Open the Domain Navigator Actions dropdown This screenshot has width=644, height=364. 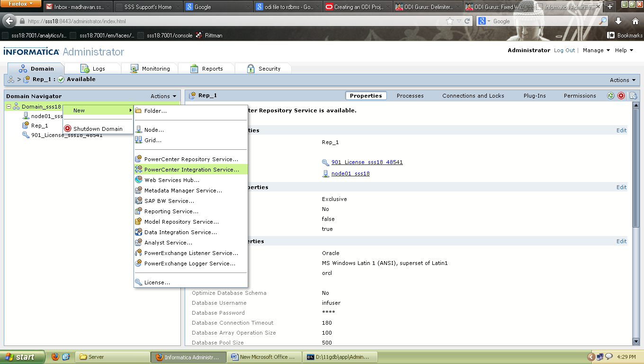click(163, 96)
